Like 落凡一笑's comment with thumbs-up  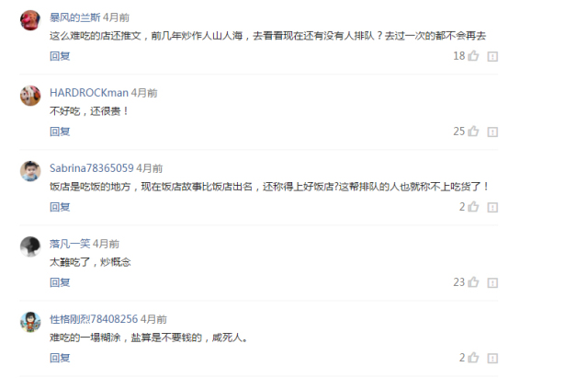point(473,282)
